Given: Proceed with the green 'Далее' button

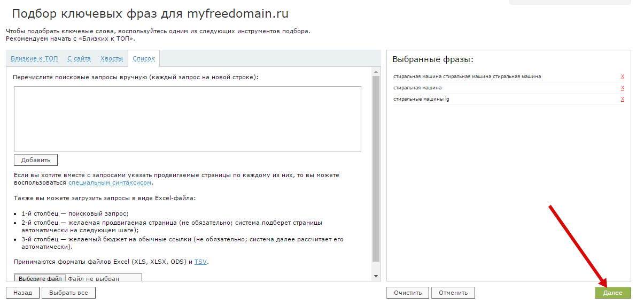Looking at the screenshot, I should pos(612,293).
